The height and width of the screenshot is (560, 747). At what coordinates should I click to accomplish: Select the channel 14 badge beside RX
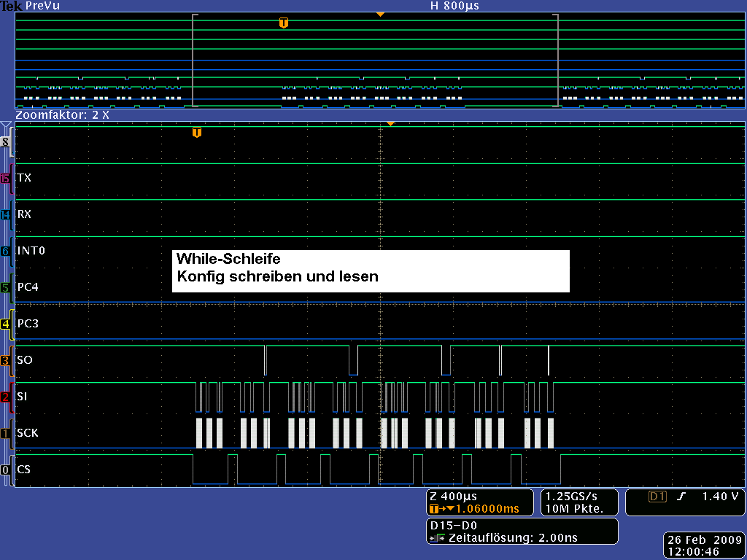tap(5, 215)
